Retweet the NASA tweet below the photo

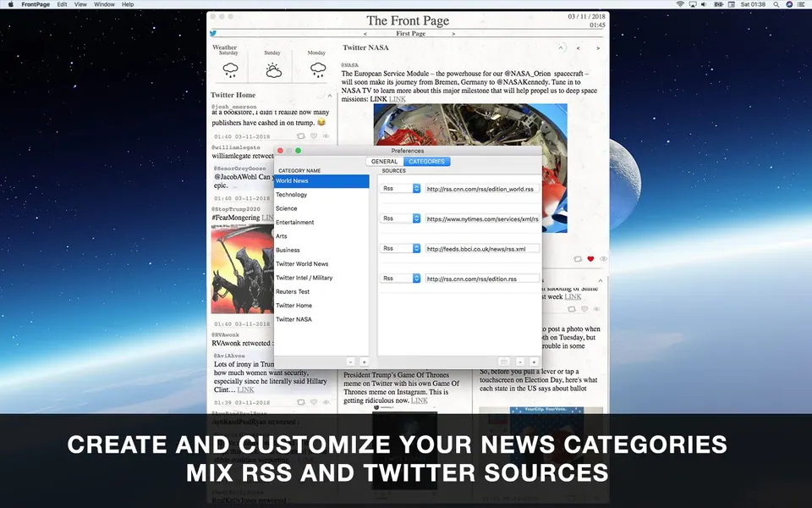(x=578, y=259)
